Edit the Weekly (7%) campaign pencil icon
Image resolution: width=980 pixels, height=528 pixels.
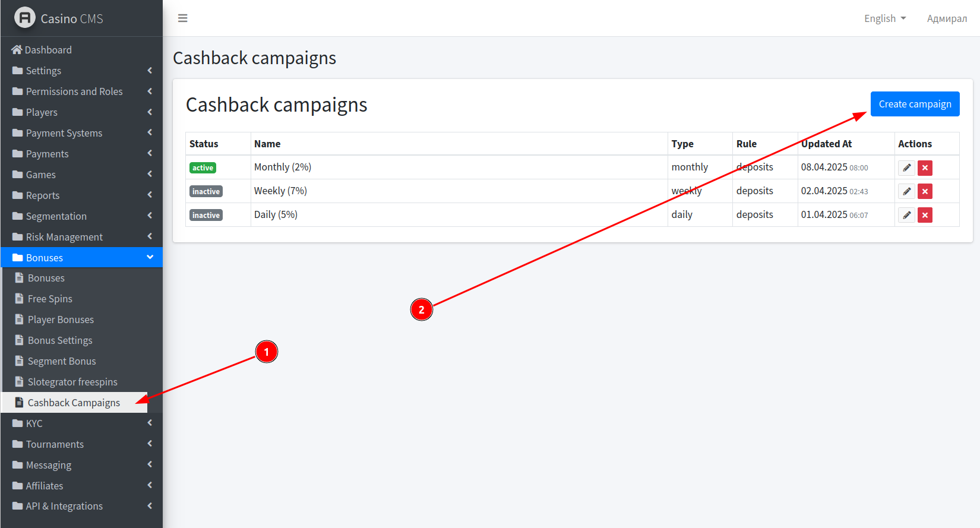click(906, 192)
